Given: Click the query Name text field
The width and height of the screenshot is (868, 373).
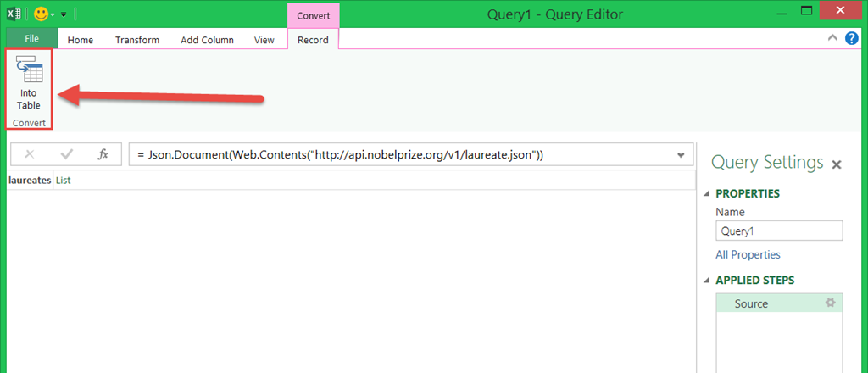Looking at the screenshot, I should click(779, 231).
